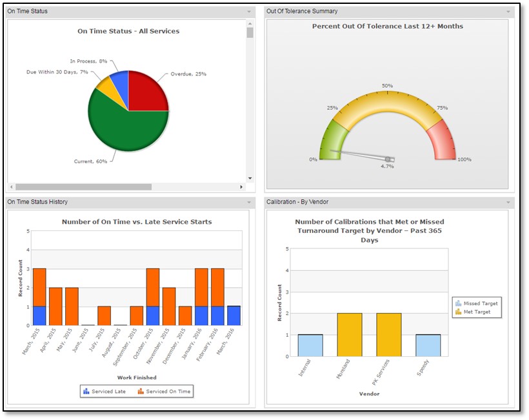This screenshot has width=529, height=420.
Task: Click the vertical scrollbar thumb in On Time Status
Action: coord(250,33)
